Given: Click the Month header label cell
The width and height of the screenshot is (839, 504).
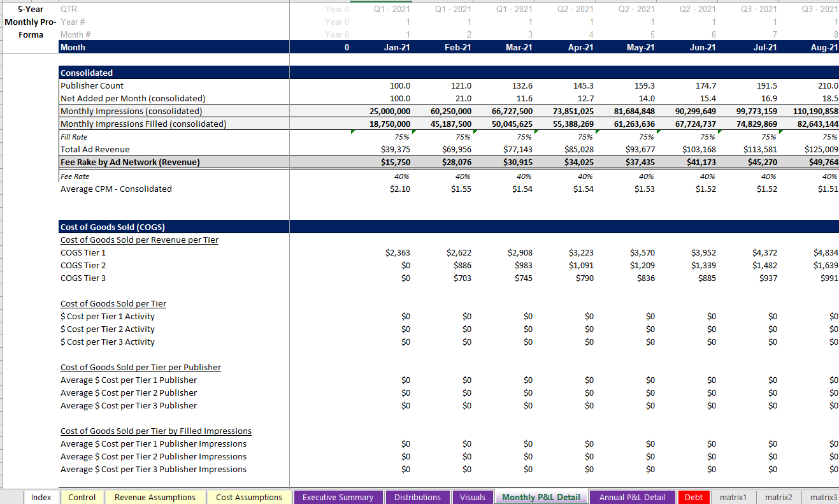Looking at the screenshot, I should (174, 47).
